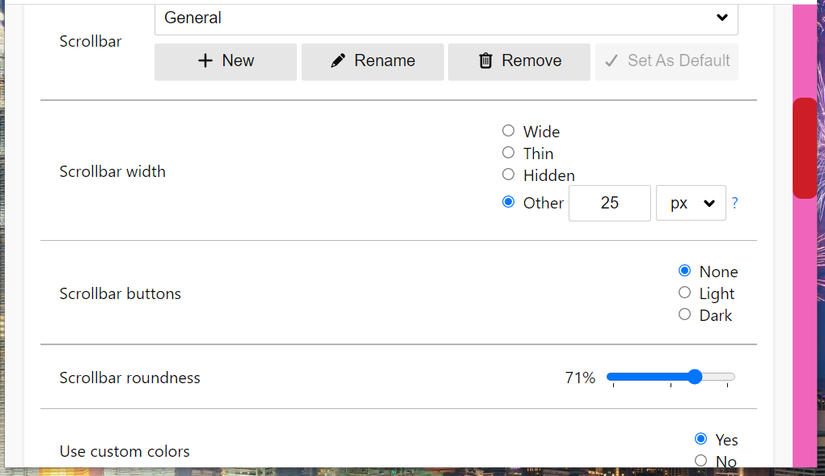Click the pencil icon beside Rename
This screenshot has height=476, width=825.
coord(338,61)
